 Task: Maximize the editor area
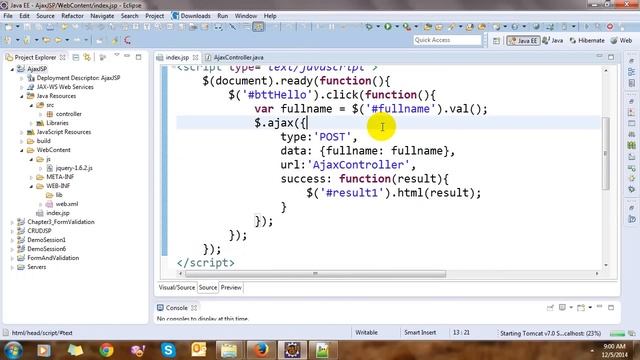coord(611,57)
